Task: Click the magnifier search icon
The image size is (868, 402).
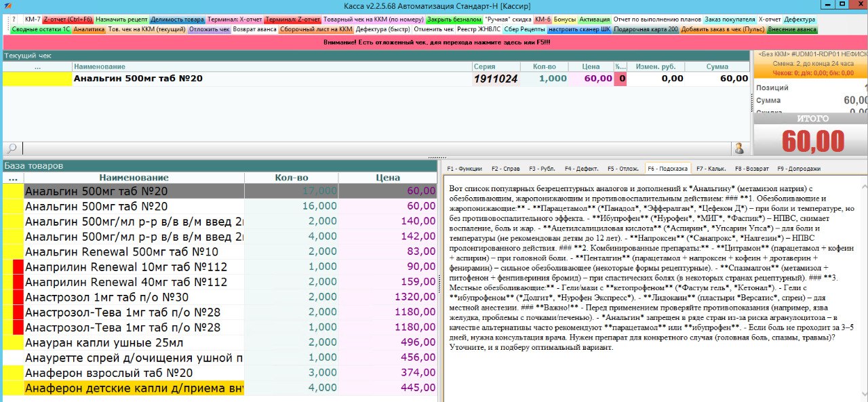Action: [12, 148]
